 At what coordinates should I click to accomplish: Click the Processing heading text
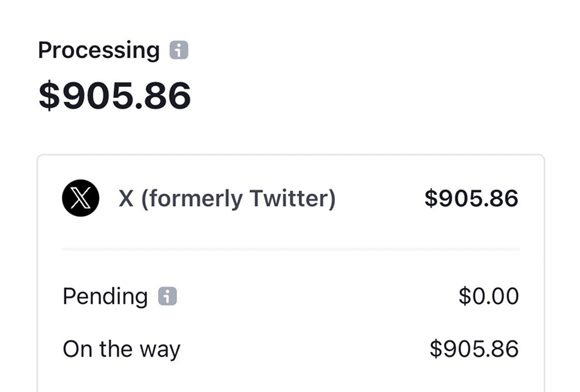coord(99,50)
